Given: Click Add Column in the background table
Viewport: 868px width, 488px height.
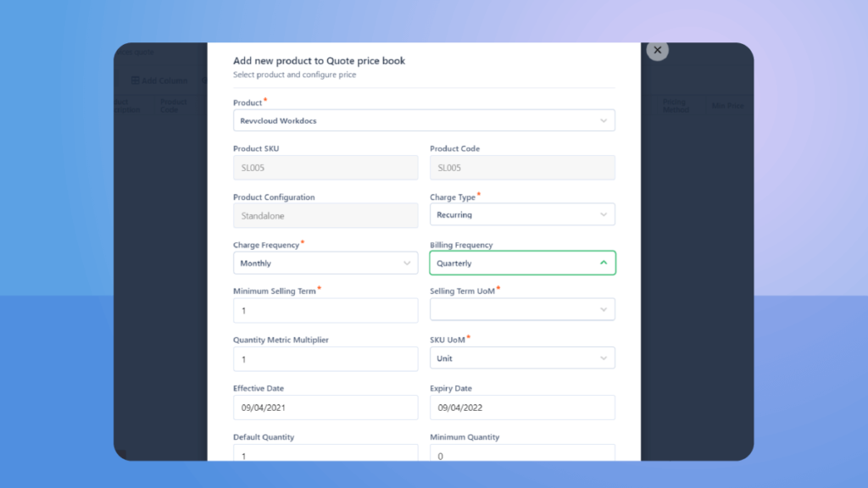Looking at the screenshot, I should pyautogui.click(x=159, y=80).
